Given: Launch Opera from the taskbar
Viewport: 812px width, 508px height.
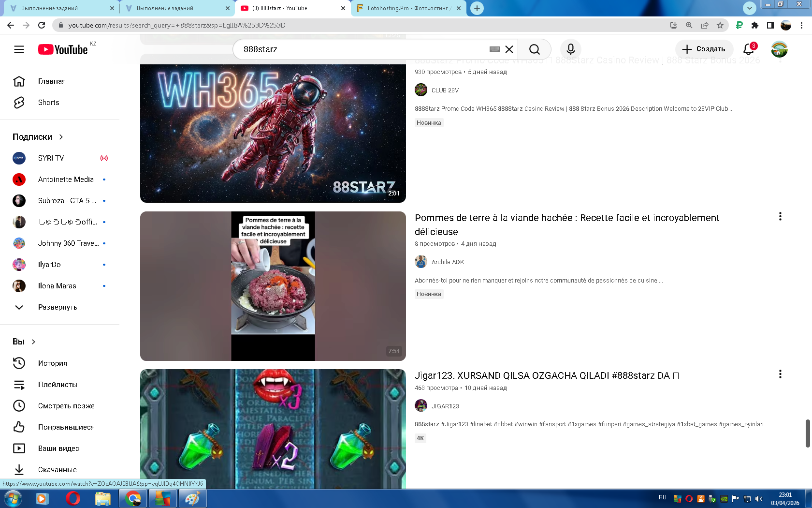Looking at the screenshot, I should pyautogui.click(x=72, y=498).
